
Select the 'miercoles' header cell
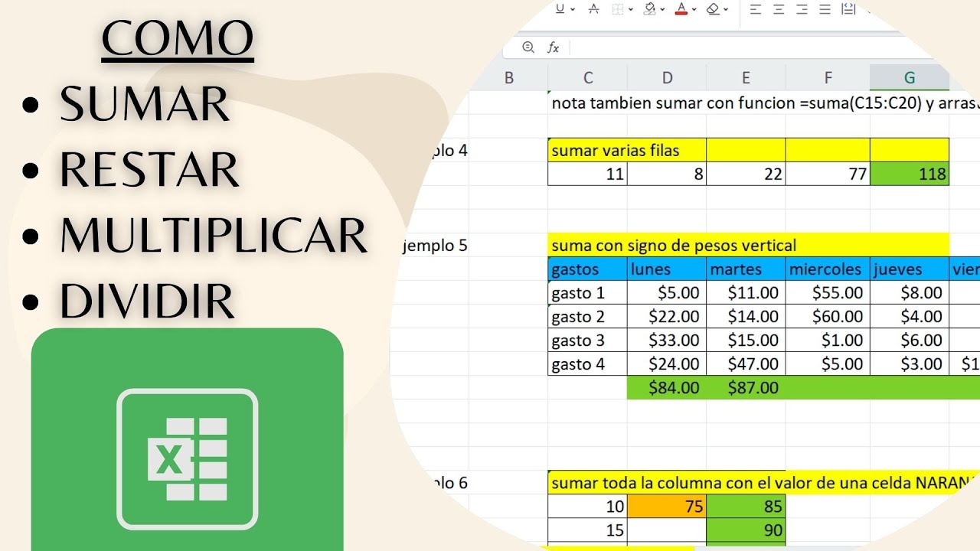pyautogui.click(x=828, y=269)
